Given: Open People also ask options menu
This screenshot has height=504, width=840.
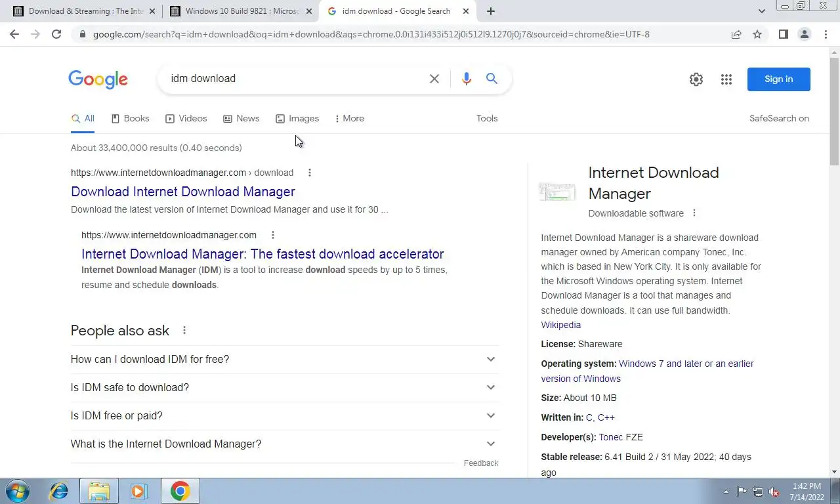Looking at the screenshot, I should [184, 330].
